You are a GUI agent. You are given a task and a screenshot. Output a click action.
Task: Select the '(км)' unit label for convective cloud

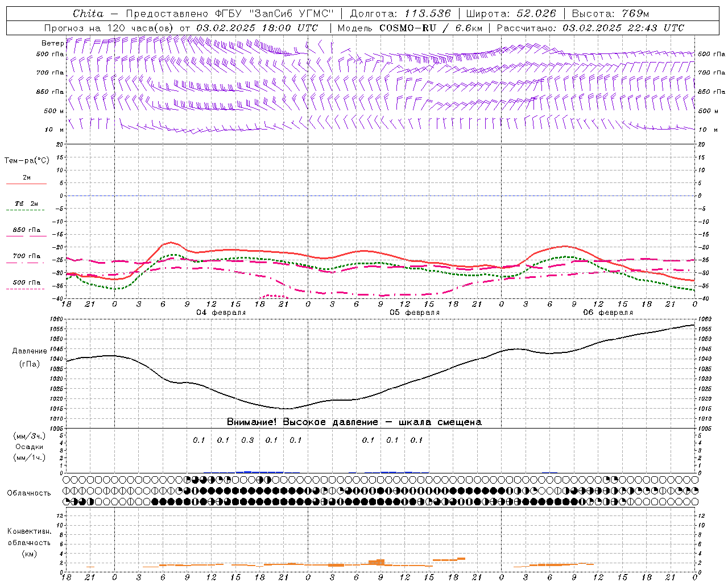click(30, 554)
